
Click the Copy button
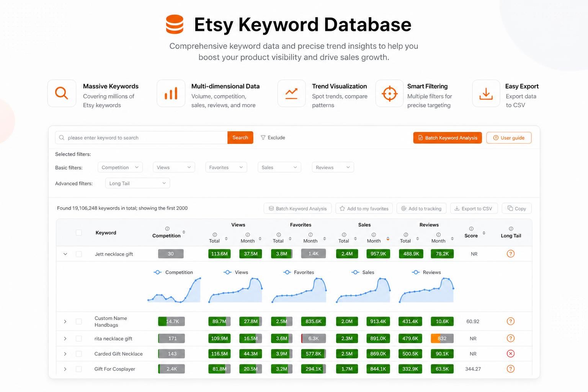[517, 208]
